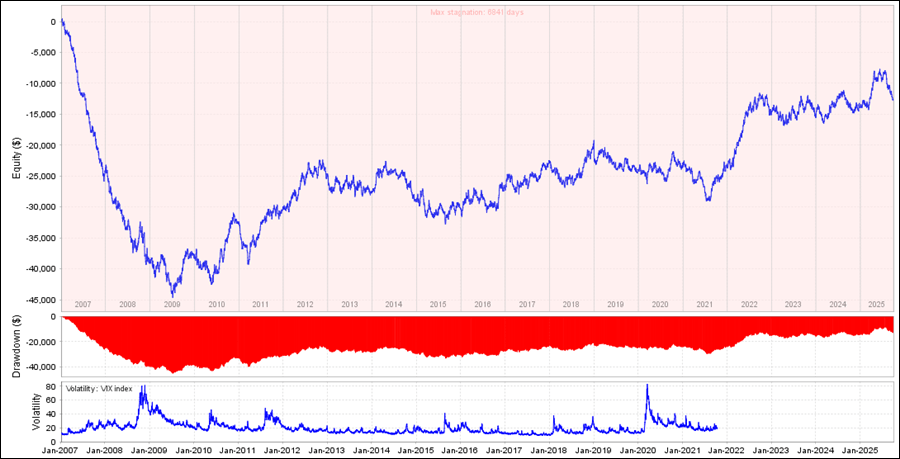Click the 2009 year label in equity chart
Screen dimensions: 900x459
tap(172, 304)
